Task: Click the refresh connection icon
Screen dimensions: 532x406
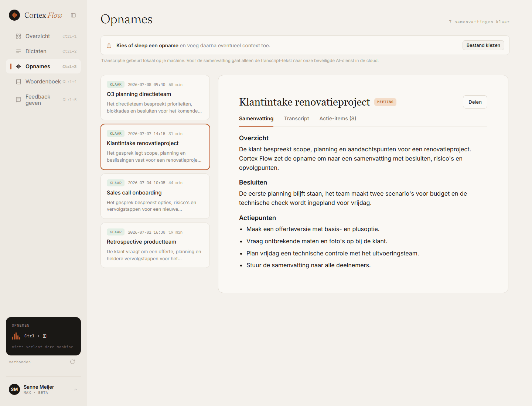Action: pos(72,362)
